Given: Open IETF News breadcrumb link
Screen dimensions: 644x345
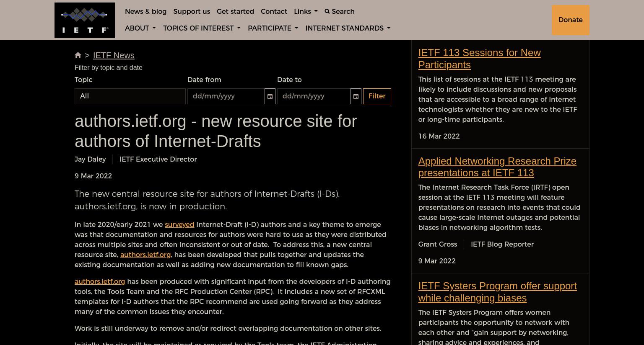Looking at the screenshot, I should pyautogui.click(x=114, y=55).
